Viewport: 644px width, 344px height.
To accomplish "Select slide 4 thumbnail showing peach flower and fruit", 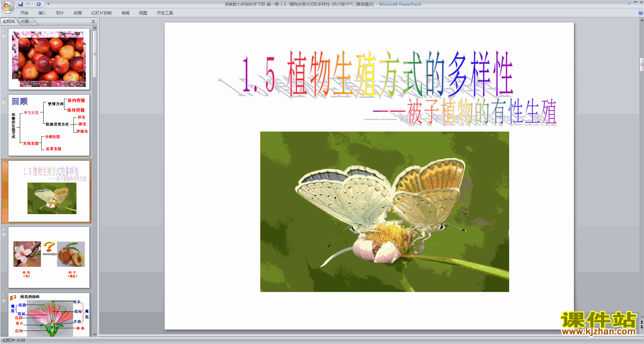I will pyautogui.click(x=49, y=257).
